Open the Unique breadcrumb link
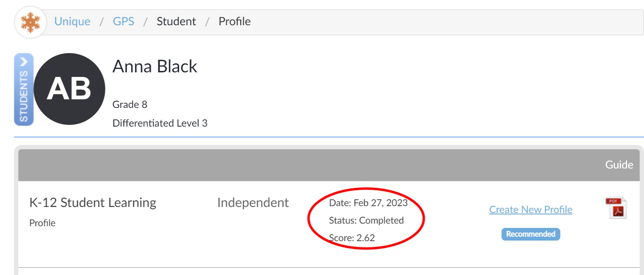The width and height of the screenshot is (644, 275). tap(72, 21)
